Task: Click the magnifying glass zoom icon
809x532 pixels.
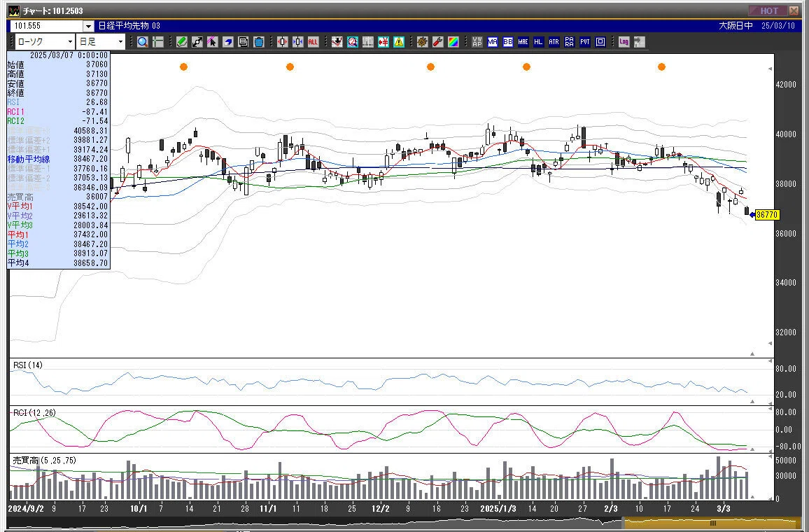Action: 143,42
